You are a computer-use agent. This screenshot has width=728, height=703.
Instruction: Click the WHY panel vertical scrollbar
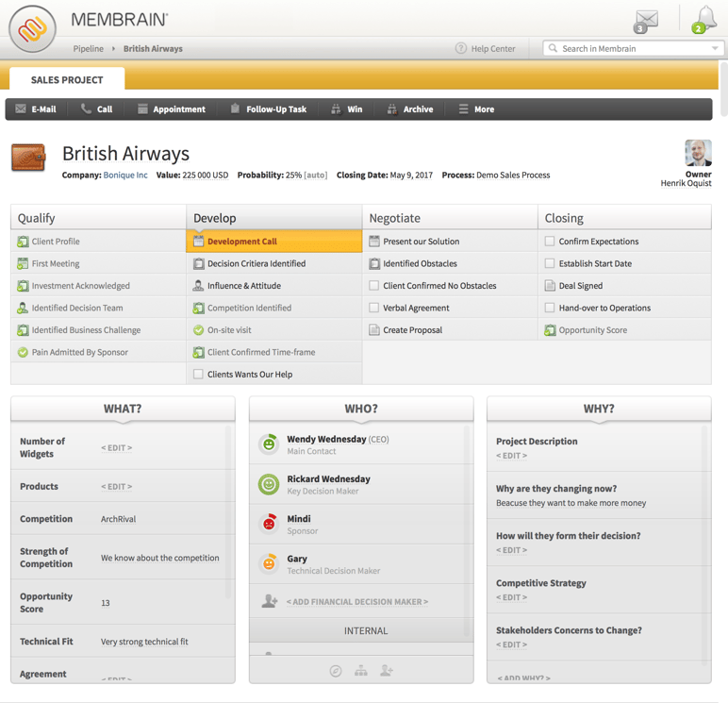click(x=704, y=544)
